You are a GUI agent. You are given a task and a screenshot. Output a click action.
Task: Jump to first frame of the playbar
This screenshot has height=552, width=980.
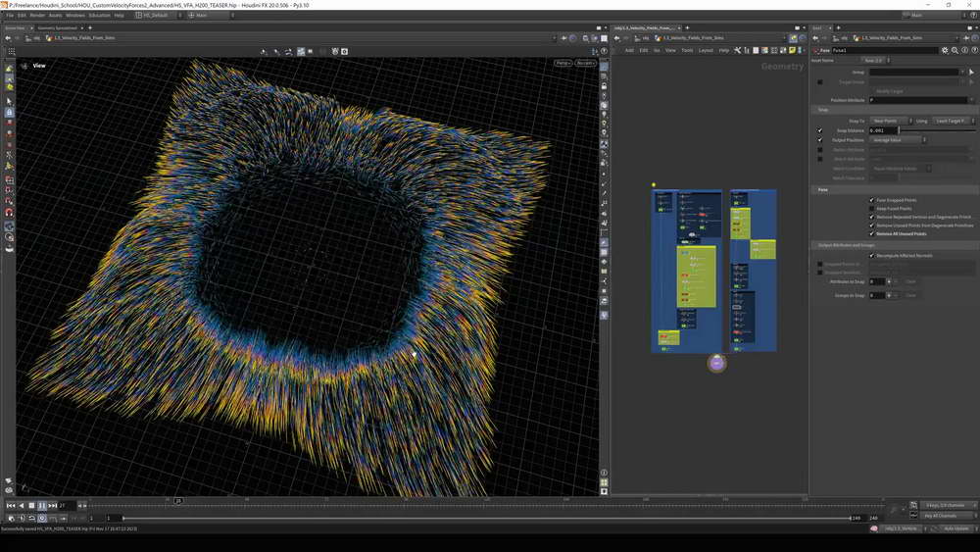coord(11,505)
